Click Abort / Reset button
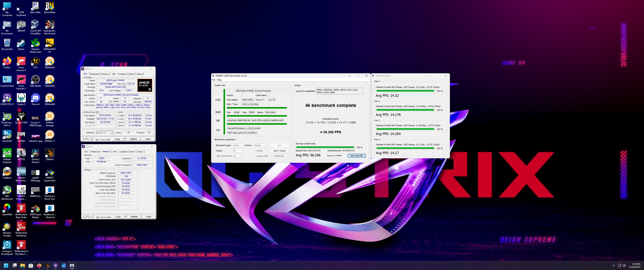 coord(279,151)
